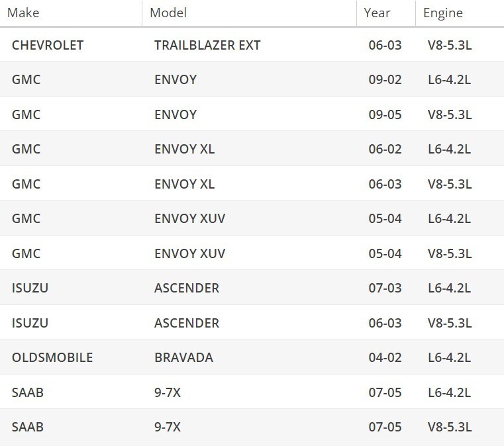The height and width of the screenshot is (446, 504).
Task: Click ISUZU make in the 06-03 Ascender row
Action: pos(30,323)
